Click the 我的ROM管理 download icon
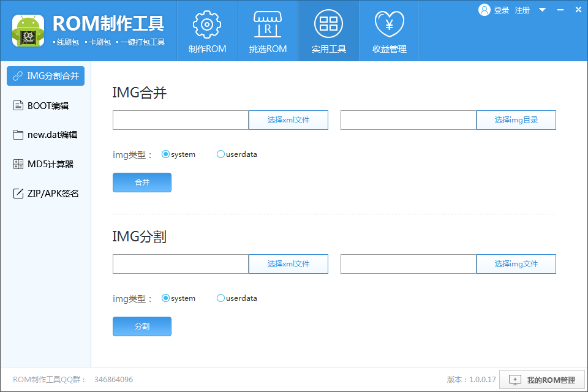The image size is (588, 392). pyautogui.click(x=515, y=380)
